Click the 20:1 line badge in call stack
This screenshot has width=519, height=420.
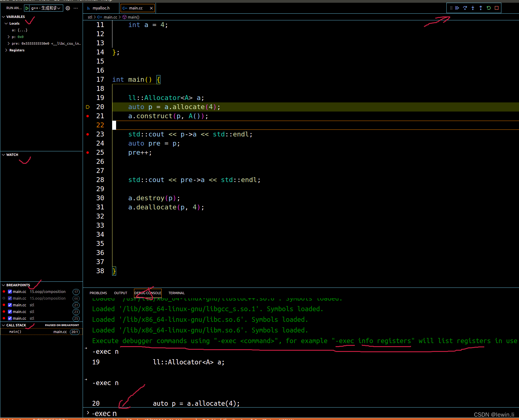(x=74, y=332)
